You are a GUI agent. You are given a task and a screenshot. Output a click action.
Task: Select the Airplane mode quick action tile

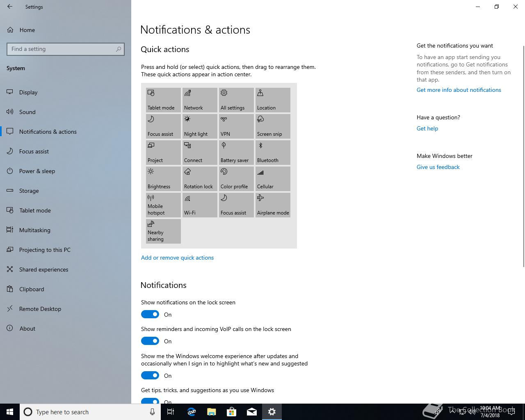pyautogui.click(x=273, y=205)
